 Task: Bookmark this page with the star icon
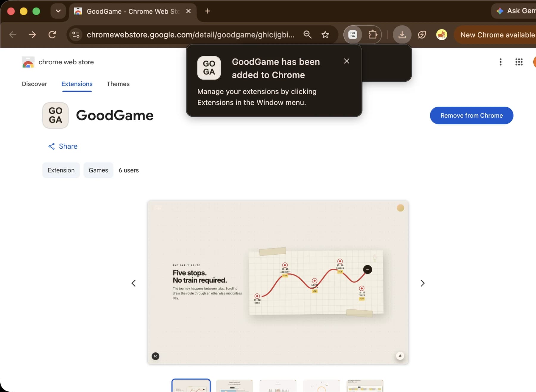(x=325, y=35)
